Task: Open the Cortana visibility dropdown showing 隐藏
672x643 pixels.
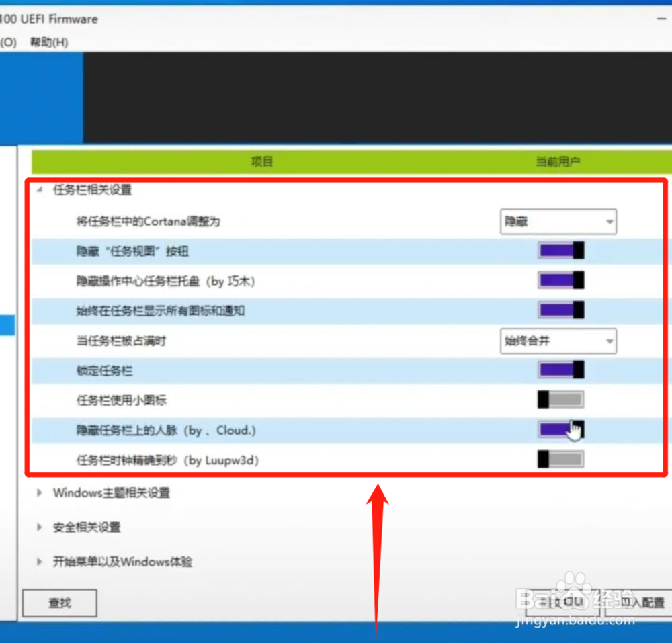Action: pyautogui.click(x=558, y=222)
